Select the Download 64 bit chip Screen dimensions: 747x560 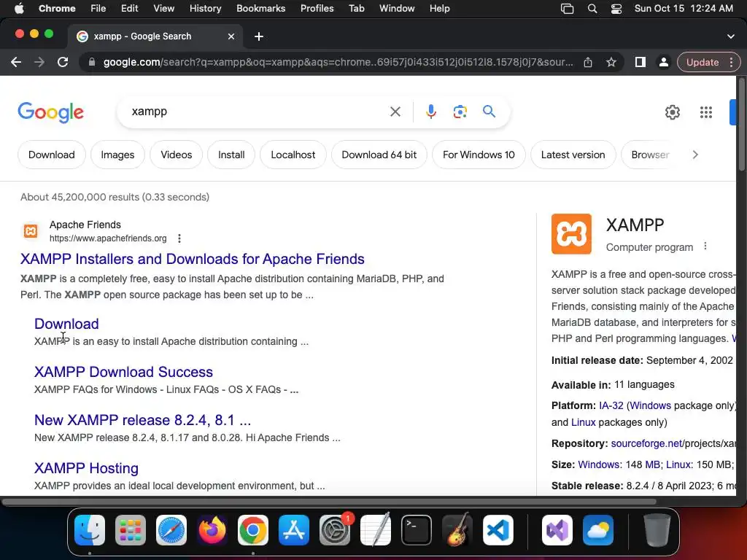tap(379, 155)
